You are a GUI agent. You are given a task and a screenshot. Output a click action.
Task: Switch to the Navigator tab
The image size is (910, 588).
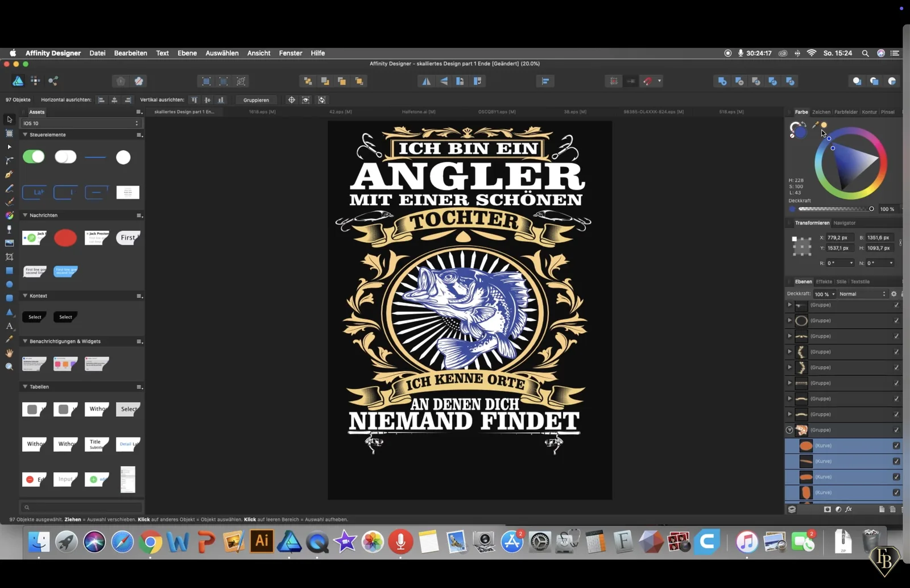pyautogui.click(x=844, y=223)
